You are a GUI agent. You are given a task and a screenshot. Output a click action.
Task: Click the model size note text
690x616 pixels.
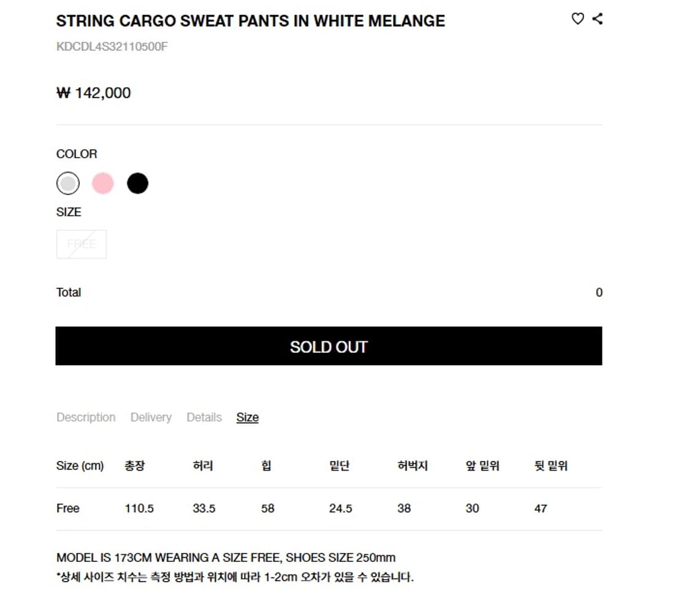point(226,558)
